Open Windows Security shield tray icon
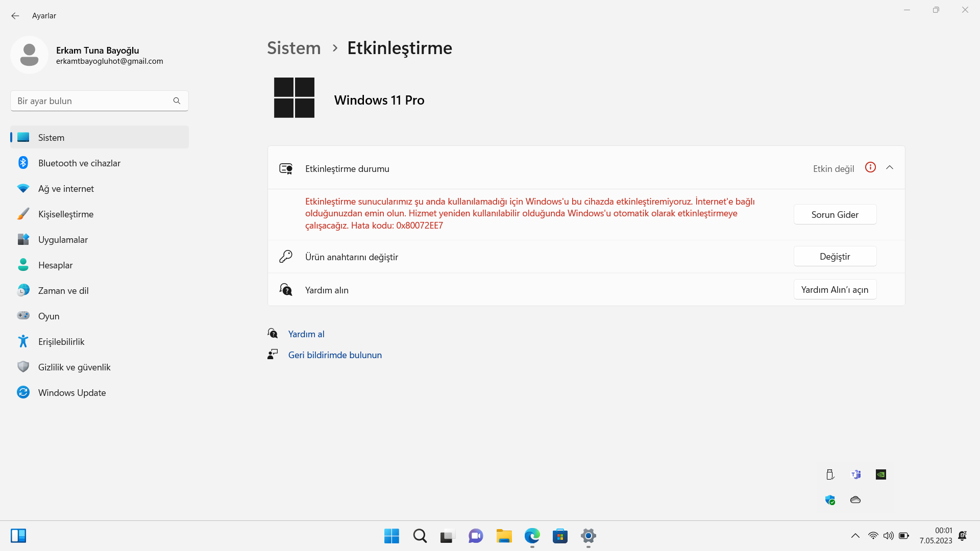 coord(830,500)
